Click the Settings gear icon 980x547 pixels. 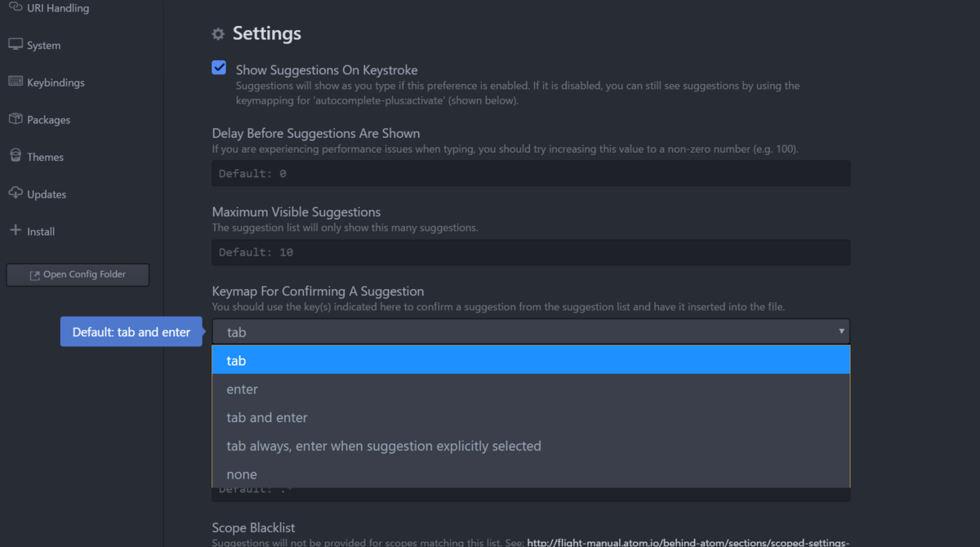pos(218,34)
